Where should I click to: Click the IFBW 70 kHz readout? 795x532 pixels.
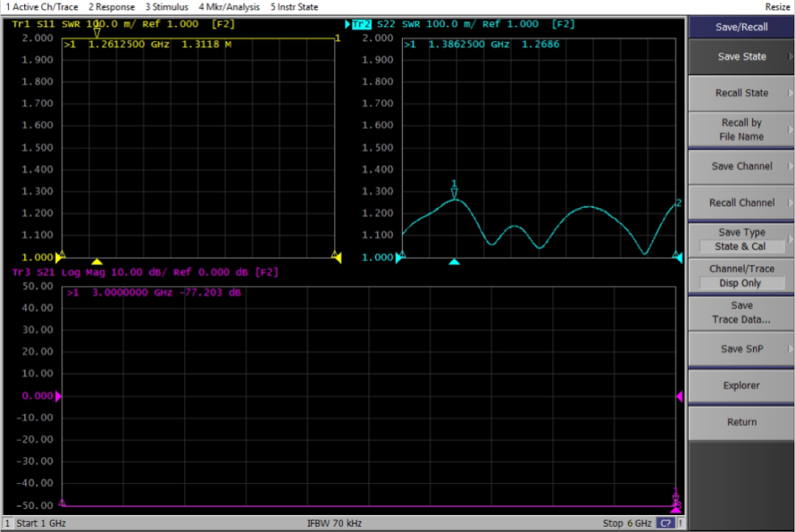(x=334, y=523)
